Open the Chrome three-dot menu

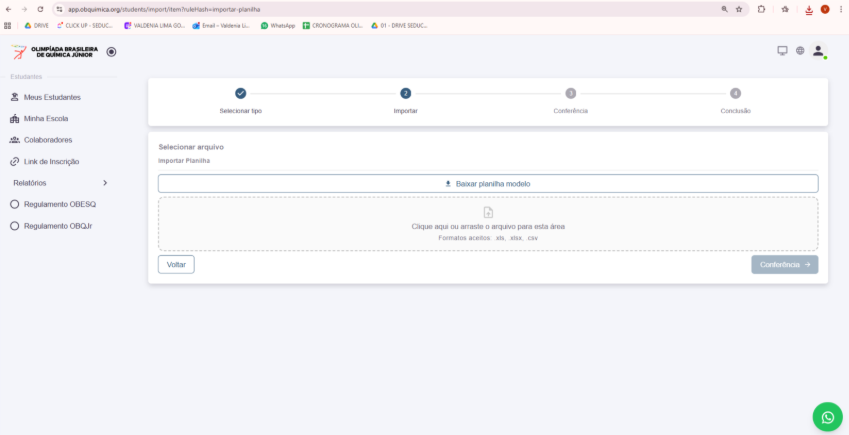coord(841,9)
